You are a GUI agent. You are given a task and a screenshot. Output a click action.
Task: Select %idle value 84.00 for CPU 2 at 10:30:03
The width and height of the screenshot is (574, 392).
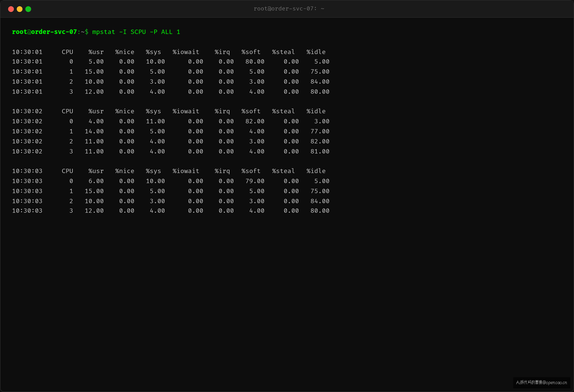(x=320, y=201)
